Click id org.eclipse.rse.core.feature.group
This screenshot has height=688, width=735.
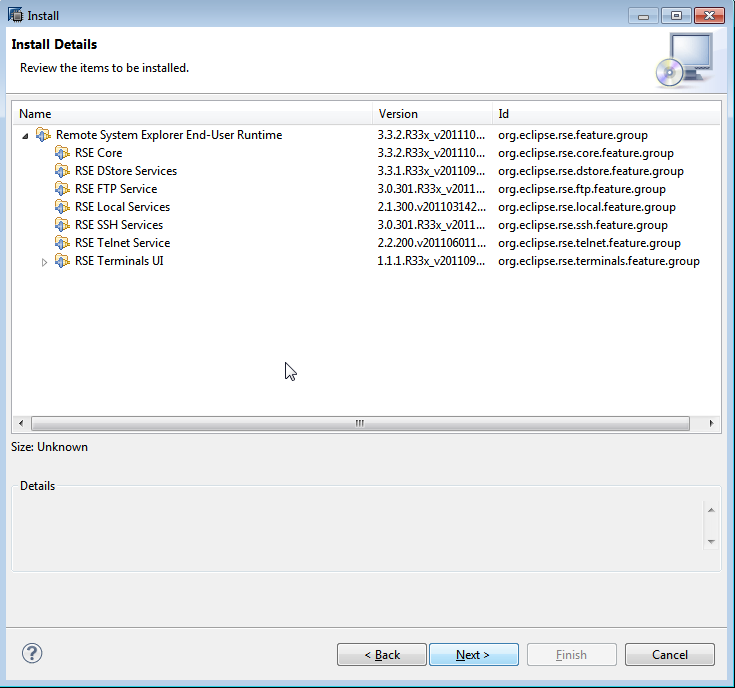[586, 153]
